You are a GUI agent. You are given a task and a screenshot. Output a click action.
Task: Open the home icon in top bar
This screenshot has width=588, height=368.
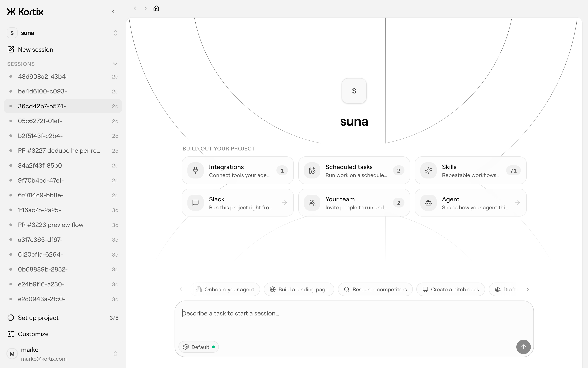tap(156, 9)
